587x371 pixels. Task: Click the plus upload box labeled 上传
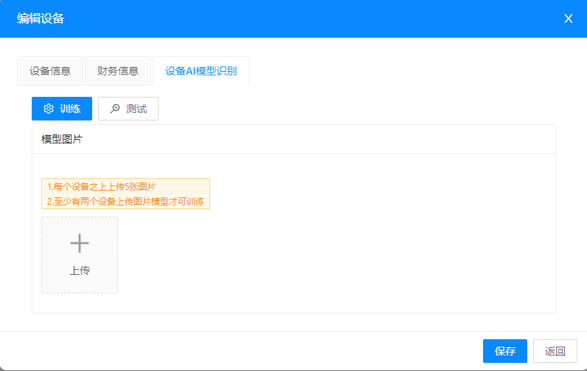tap(79, 255)
